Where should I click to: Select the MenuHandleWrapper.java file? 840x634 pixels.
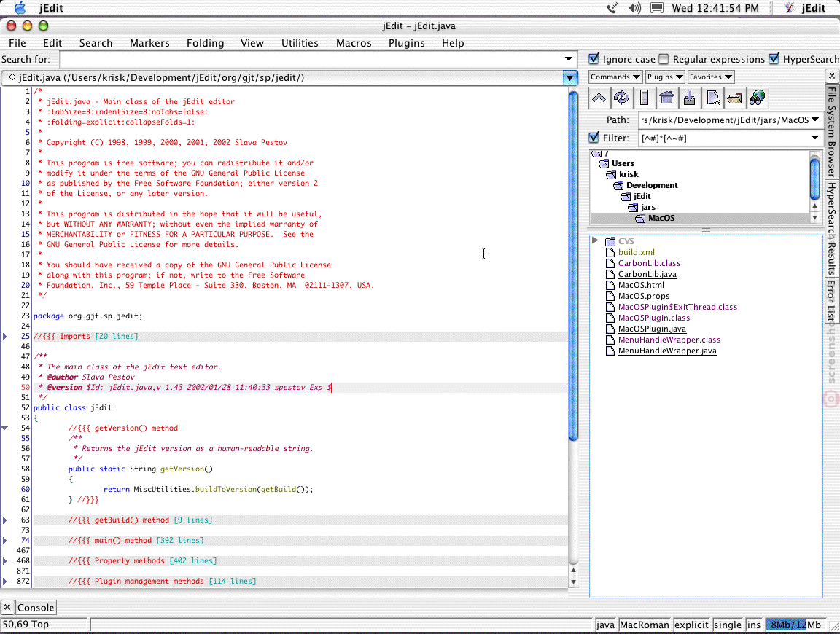coord(667,351)
